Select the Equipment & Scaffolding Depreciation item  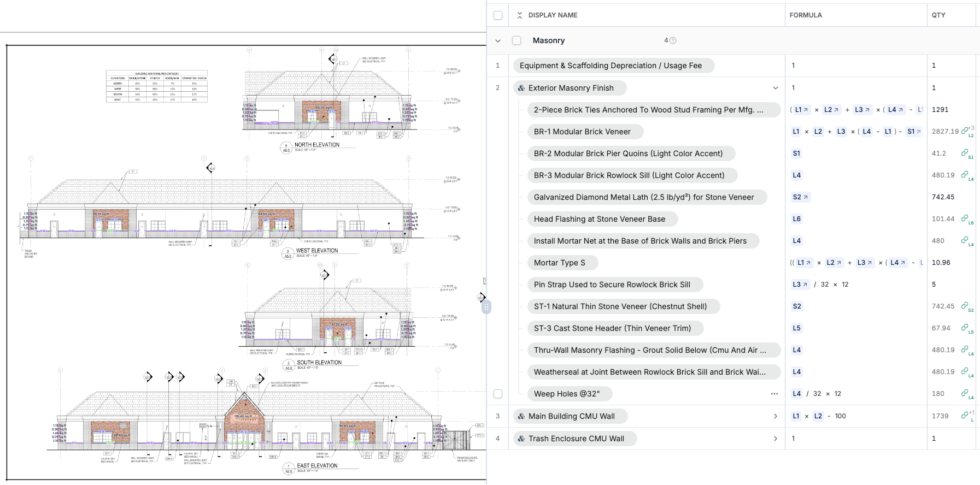click(x=614, y=66)
